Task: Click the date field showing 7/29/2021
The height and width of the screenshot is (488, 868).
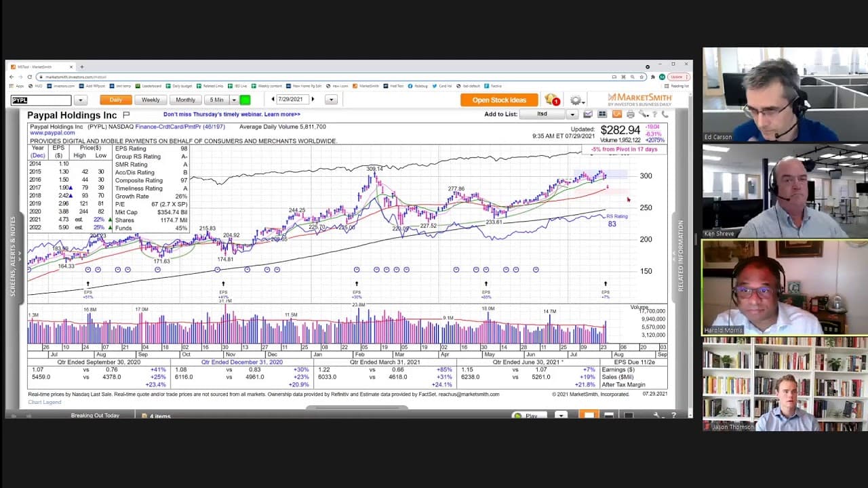Action: point(292,100)
